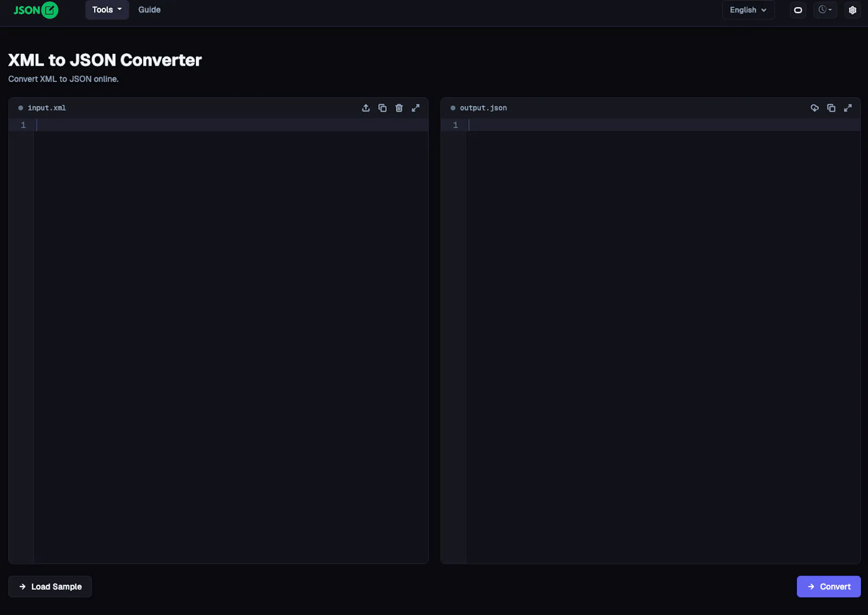
Task: Select the output.json file tab label
Action: pos(483,108)
